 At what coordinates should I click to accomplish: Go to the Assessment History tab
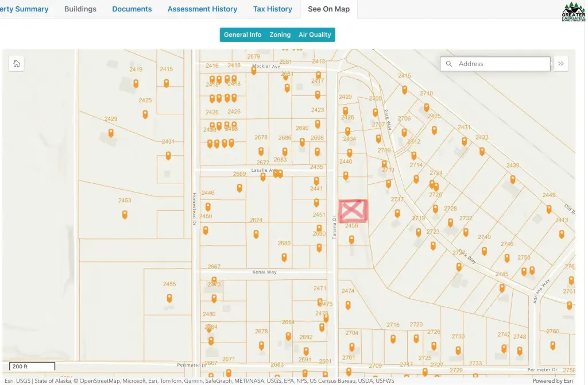(202, 9)
